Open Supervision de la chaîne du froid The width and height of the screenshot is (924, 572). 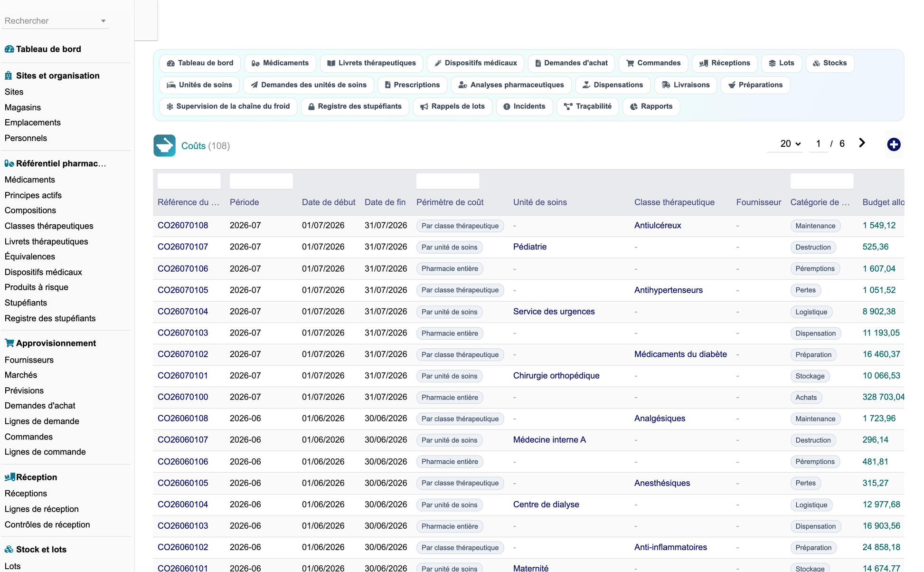[x=228, y=106]
